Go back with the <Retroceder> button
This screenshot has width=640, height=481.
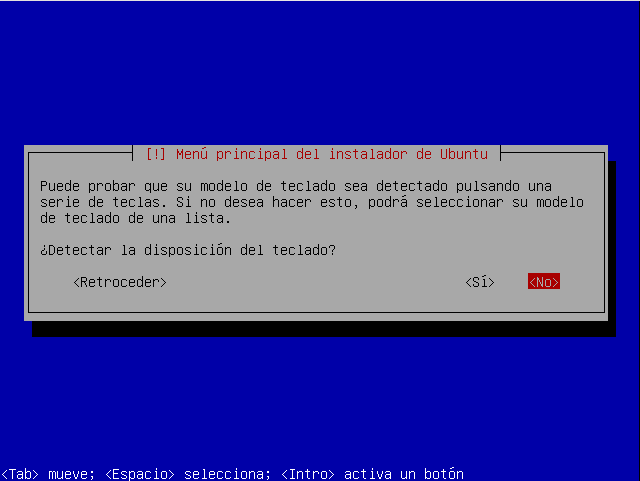click(120, 282)
